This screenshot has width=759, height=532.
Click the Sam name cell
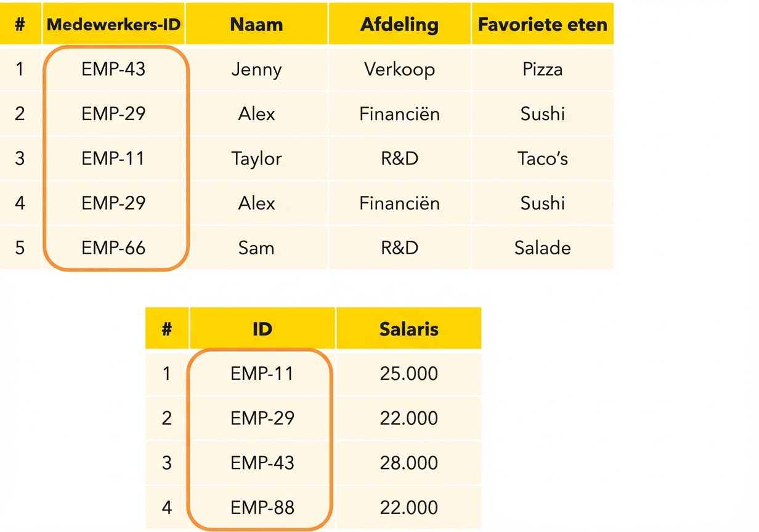pyautogui.click(x=256, y=248)
